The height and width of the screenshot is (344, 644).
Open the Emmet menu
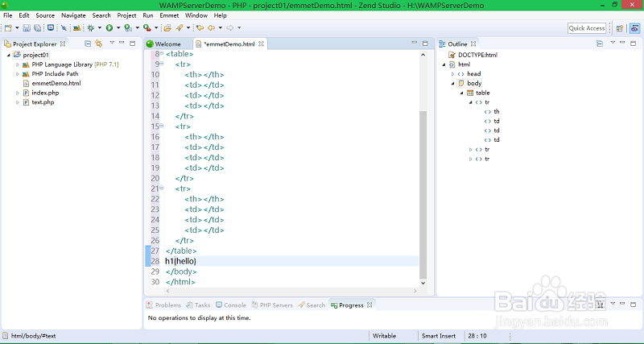(169, 15)
